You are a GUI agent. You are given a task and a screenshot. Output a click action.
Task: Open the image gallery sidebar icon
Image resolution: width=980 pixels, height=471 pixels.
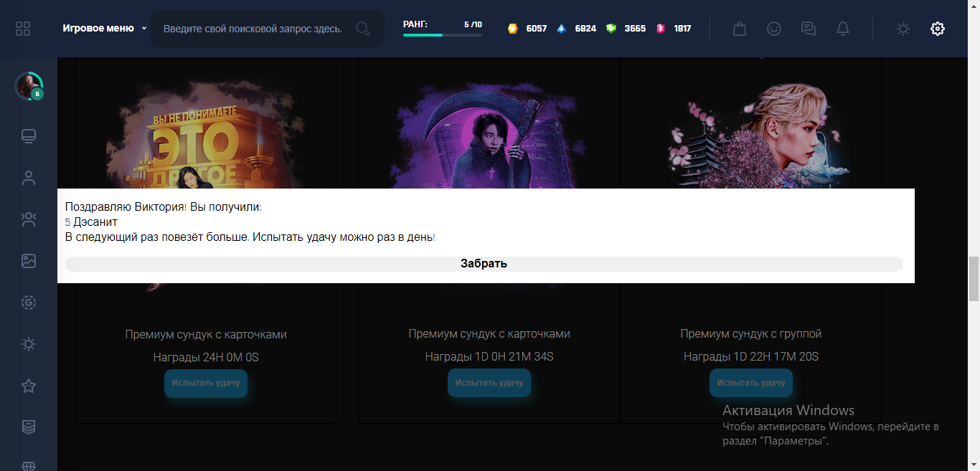tap(29, 261)
